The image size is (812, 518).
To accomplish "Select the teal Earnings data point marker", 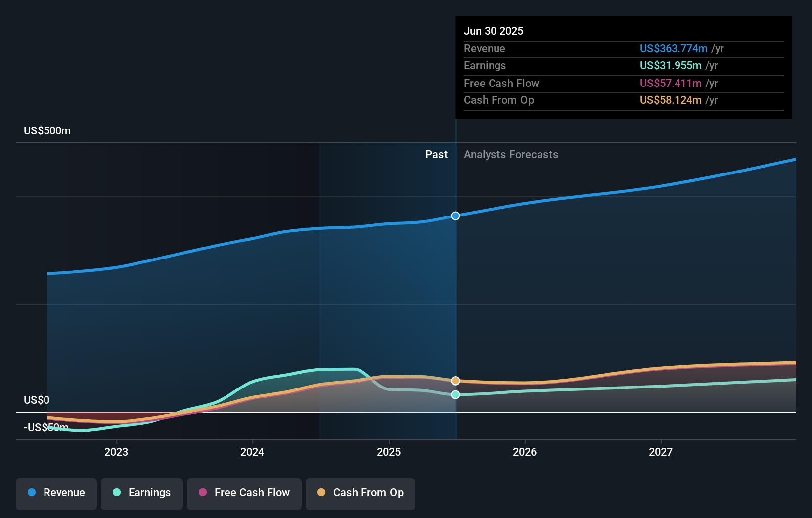I will [x=455, y=394].
